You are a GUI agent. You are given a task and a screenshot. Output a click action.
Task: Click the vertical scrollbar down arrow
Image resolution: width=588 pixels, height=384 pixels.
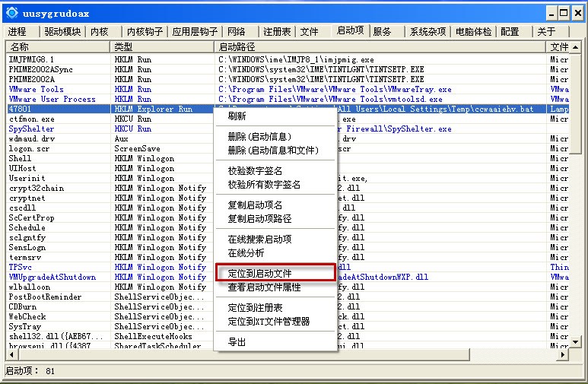click(x=575, y=342)
